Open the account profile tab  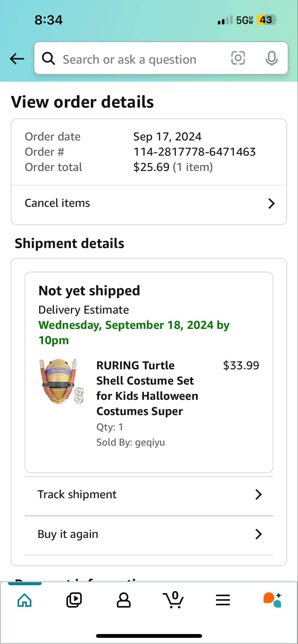coord(124,600)
